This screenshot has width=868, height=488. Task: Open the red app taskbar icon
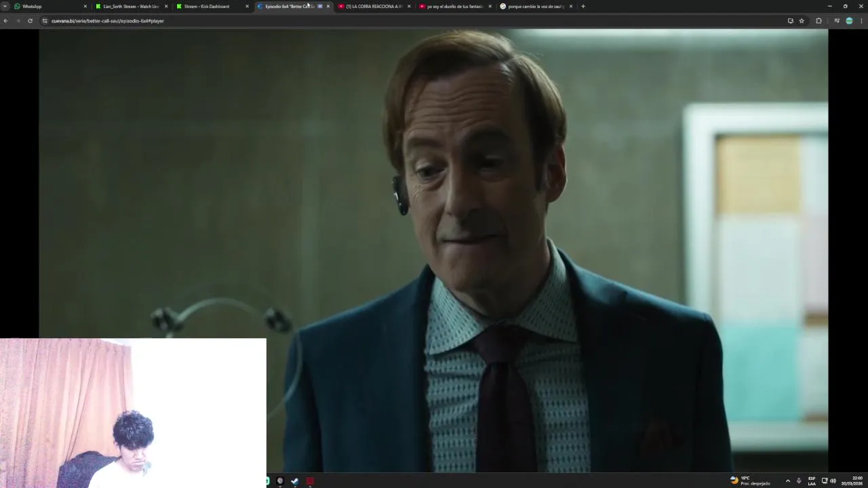(310, 481)
